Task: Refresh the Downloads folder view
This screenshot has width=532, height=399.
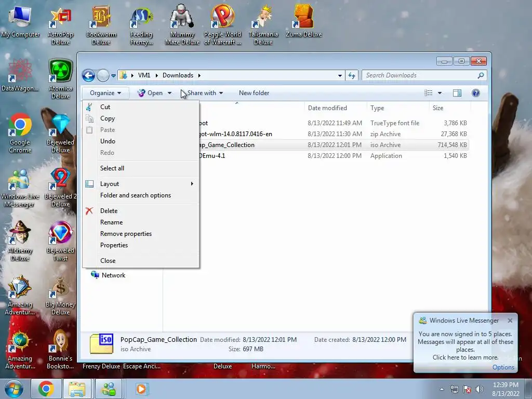Action: pos(352,75)
